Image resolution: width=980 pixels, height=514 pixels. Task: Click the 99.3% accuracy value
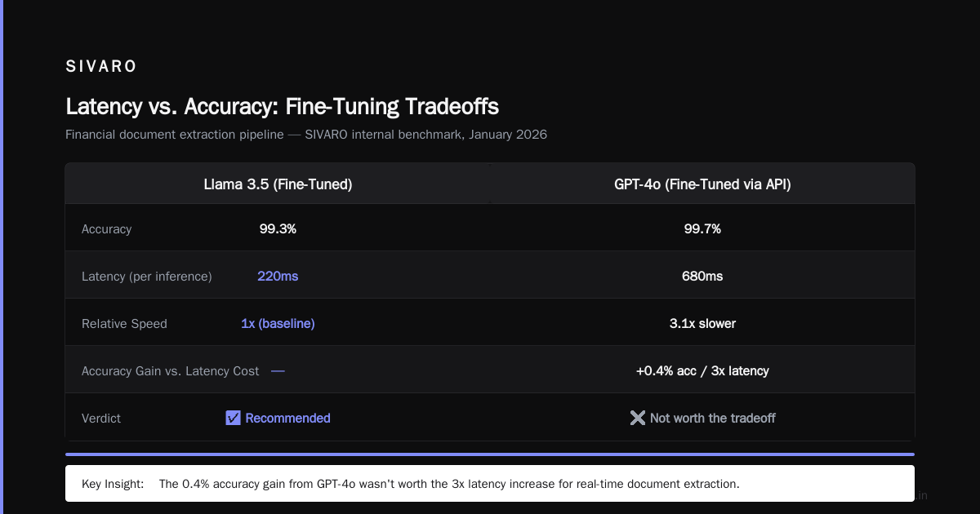278,229
